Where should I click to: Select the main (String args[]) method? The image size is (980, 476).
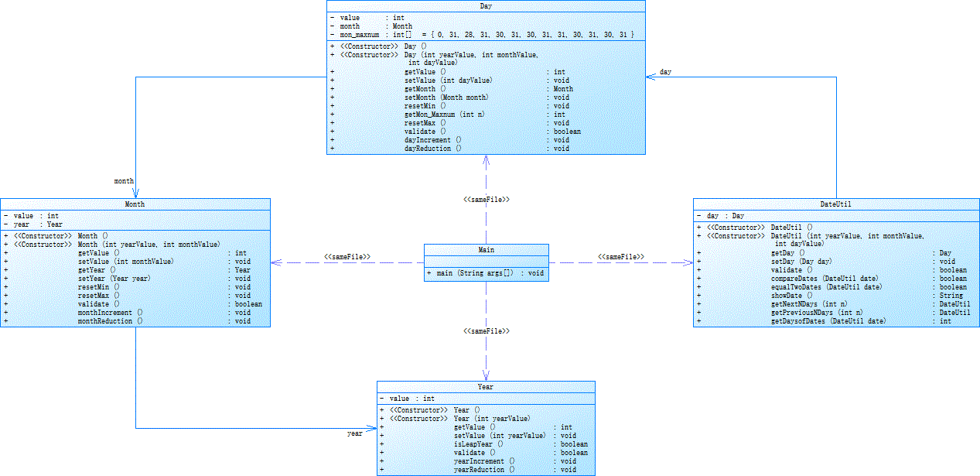(487, 273)
